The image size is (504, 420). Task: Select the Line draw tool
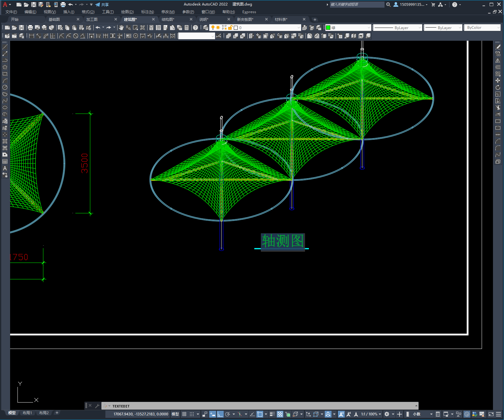tap(5, 47)
